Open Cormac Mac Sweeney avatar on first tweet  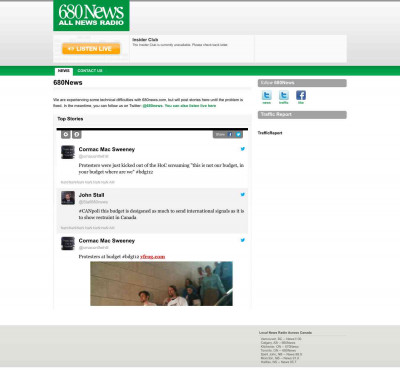tap(68, 152)
